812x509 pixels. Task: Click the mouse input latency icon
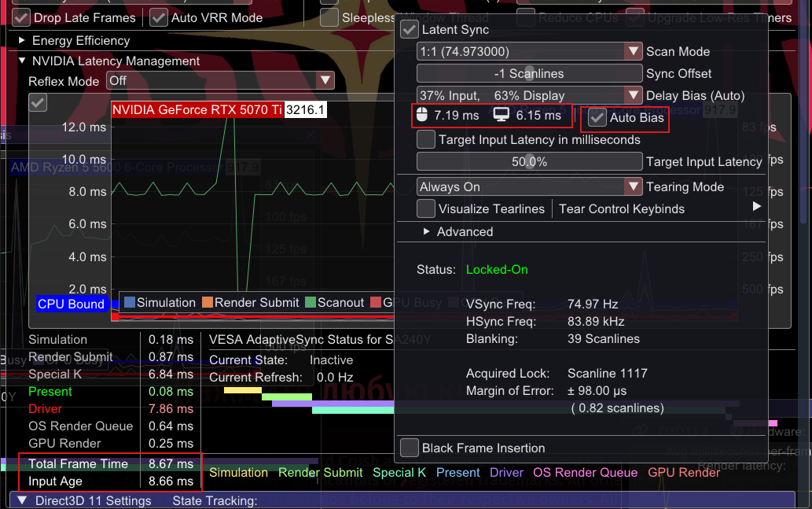click(422, 115)
